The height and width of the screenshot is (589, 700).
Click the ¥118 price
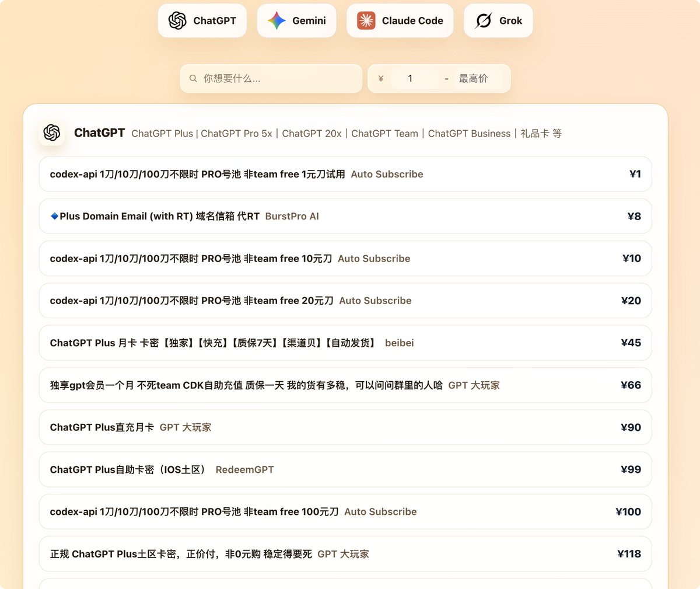click(629, 554)
